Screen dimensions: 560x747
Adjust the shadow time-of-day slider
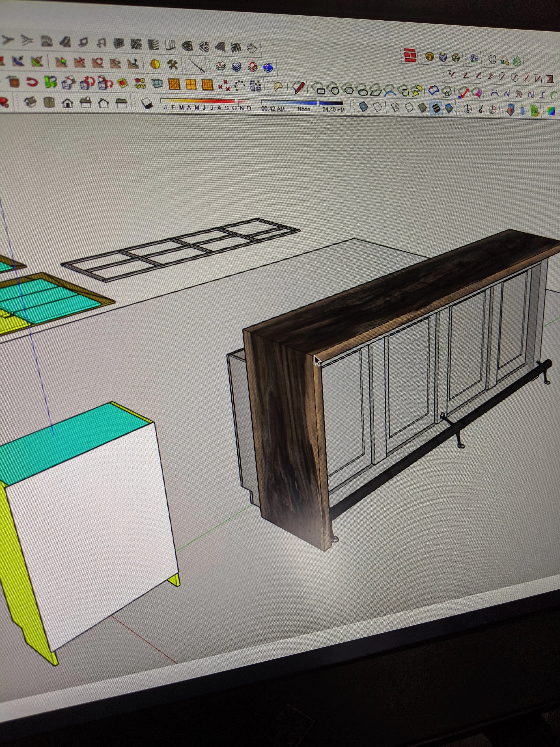302,103
